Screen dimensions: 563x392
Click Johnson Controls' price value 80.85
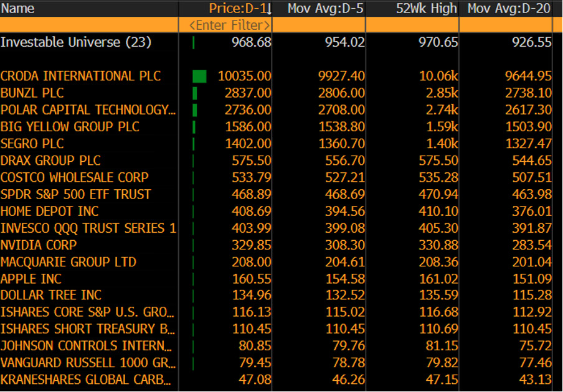click(x=255, y=346)
